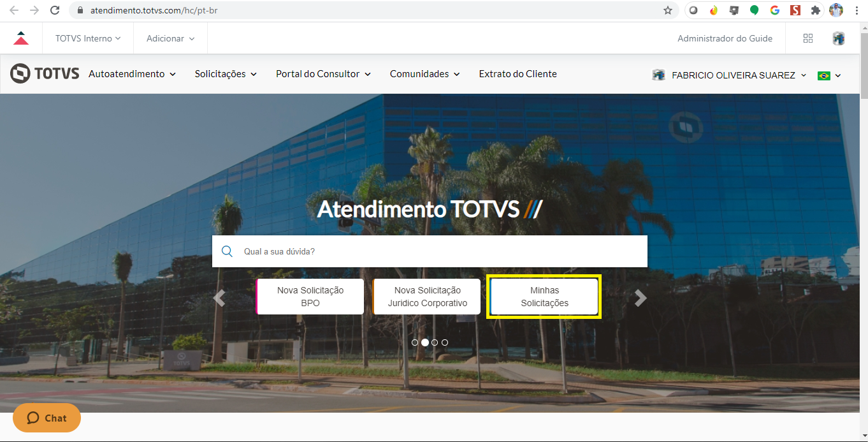Expand the Autoatendimento menu
This screenshot has height=442, width=868.
click(132, 74)
